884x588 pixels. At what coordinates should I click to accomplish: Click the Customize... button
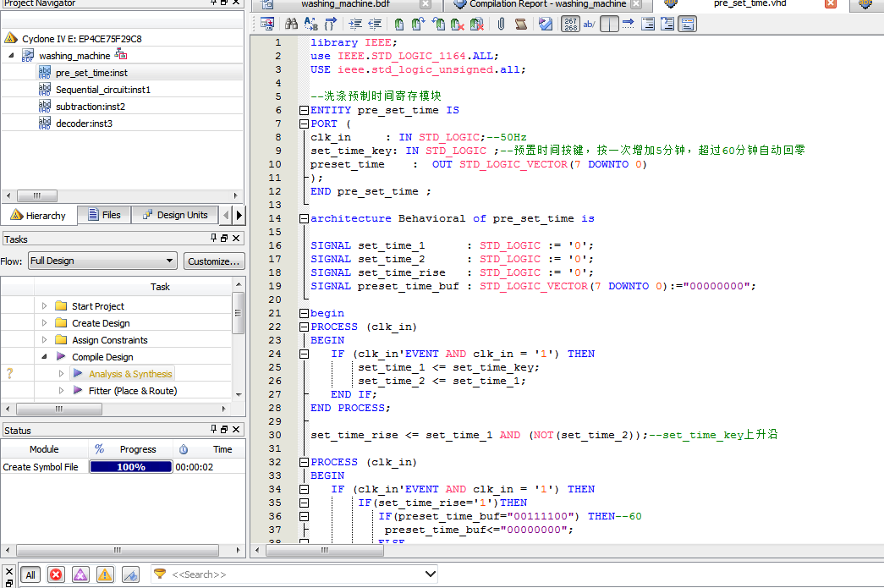coord(214,261)
